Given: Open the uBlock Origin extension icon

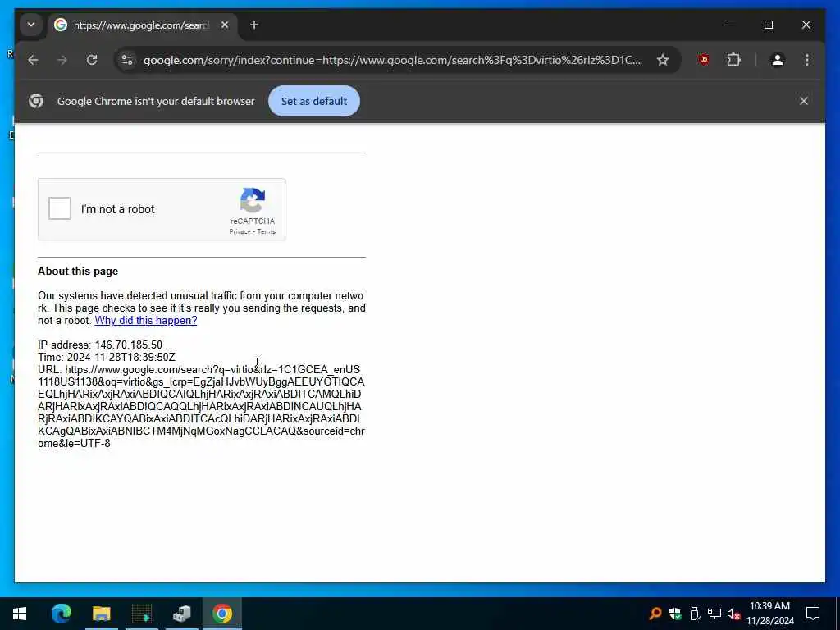Looking at the screenshot, I should pyautogui.click(x=704, y=60).
